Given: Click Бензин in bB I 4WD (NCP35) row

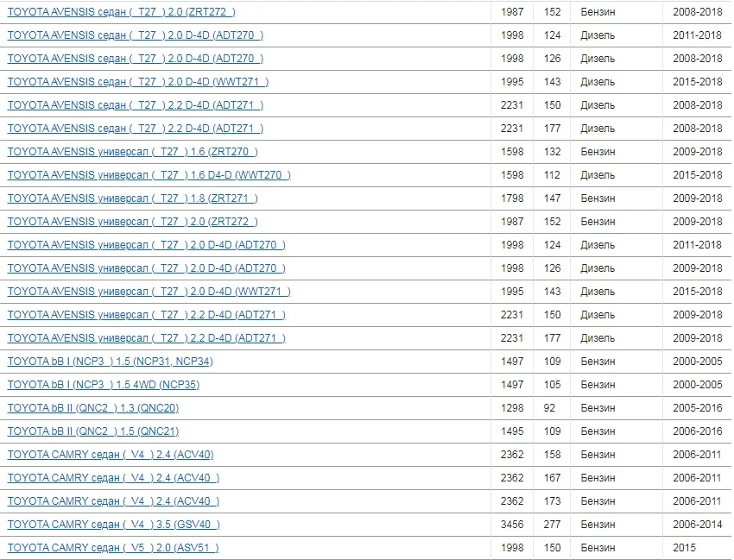Looking at the screenshot, I should coord(598,385).
